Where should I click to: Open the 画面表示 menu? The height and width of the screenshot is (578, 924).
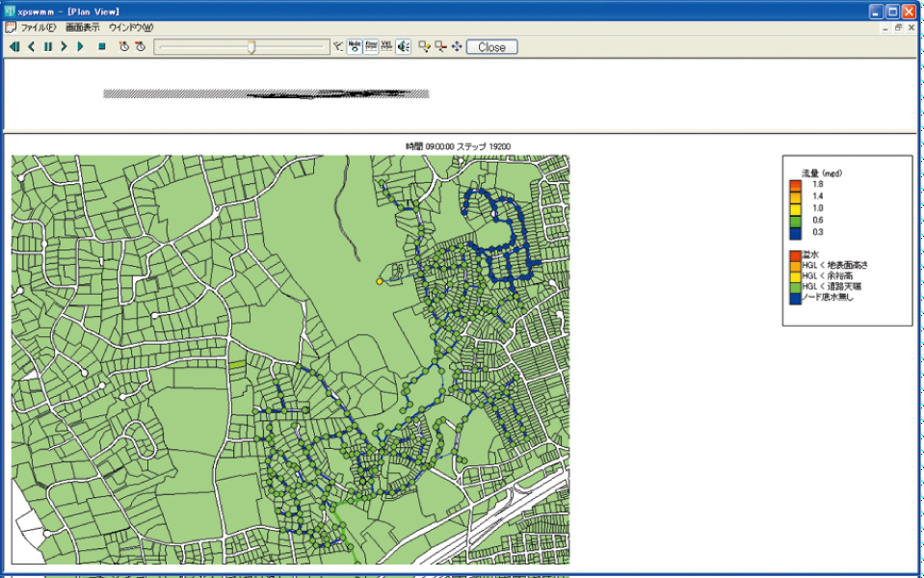[83, 28]
